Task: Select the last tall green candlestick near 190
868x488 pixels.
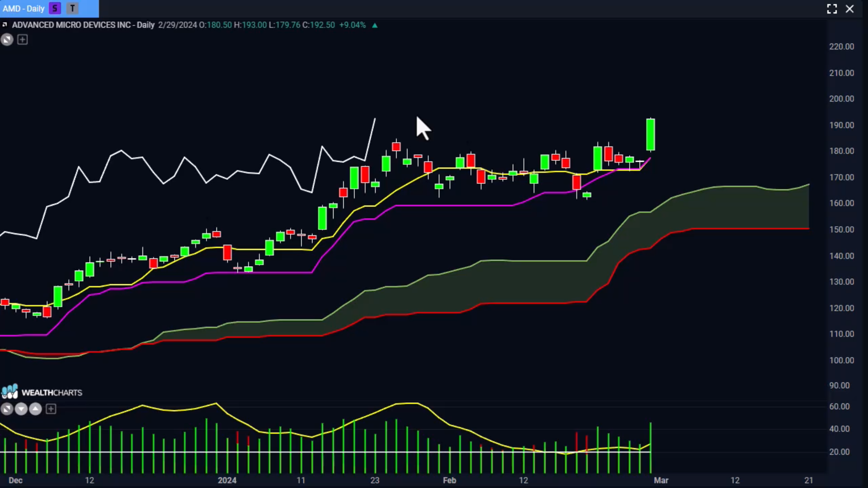Action: click(651, 135)
